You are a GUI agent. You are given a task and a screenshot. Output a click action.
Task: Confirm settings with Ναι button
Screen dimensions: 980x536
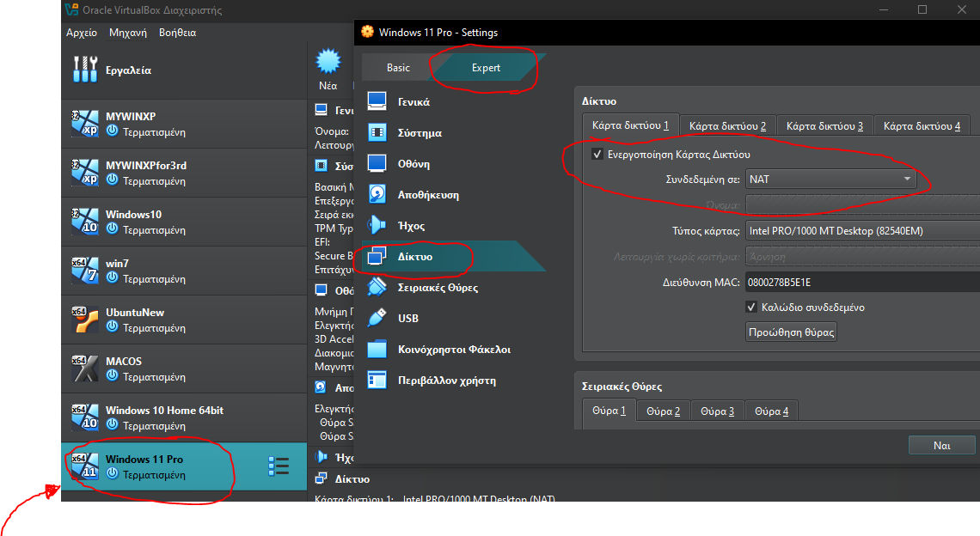click(x=942, y=446)
